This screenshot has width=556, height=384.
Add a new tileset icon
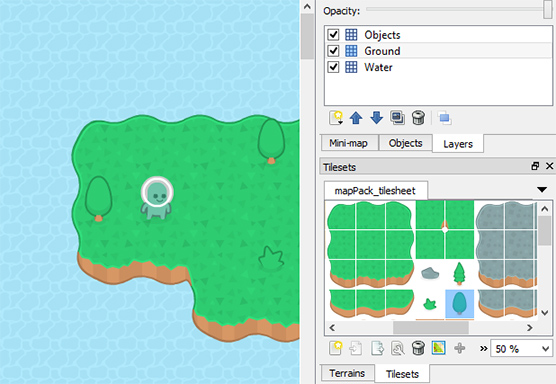(x=335, y=348)
